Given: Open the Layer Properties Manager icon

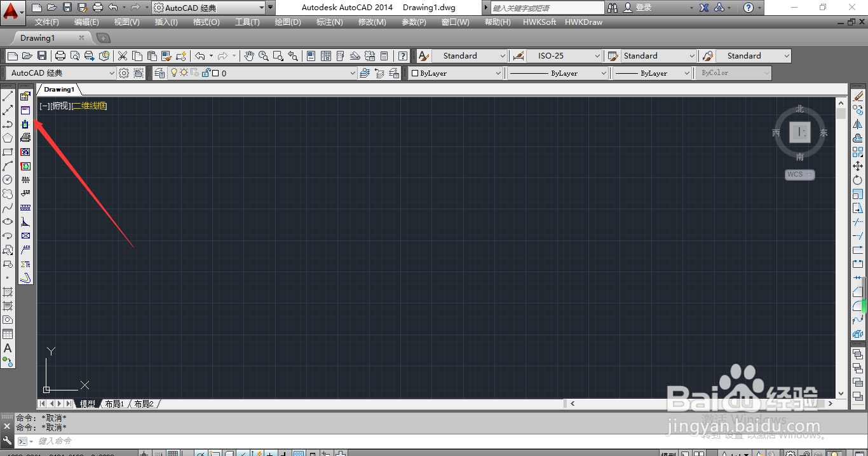Looking at the screenshot, I should (x=159, y=73).
